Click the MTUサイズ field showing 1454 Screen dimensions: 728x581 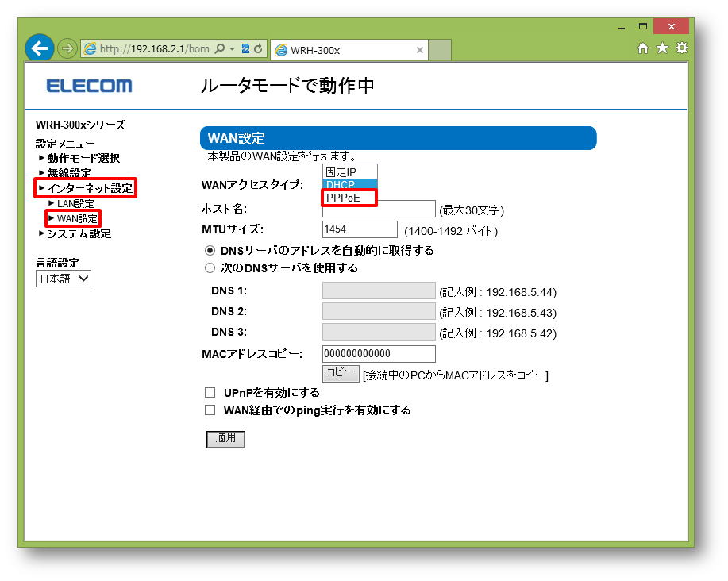pyautogui.click(x=360, y=229)
